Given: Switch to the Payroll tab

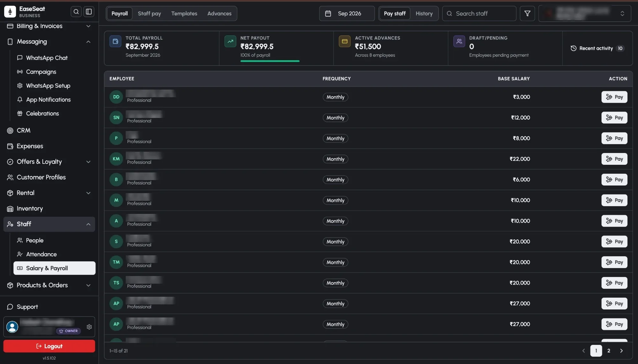Looking at the screenshot, I should [x=120, y=13].
